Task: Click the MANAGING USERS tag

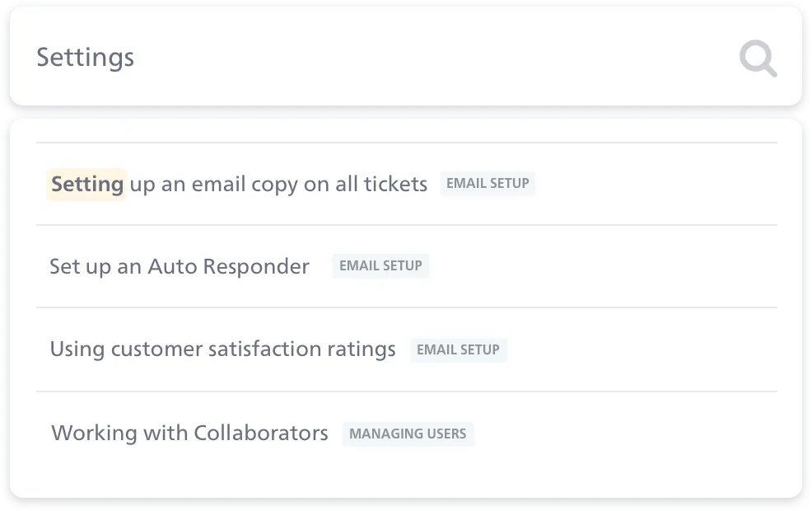Action: click(x=408, y=434)
